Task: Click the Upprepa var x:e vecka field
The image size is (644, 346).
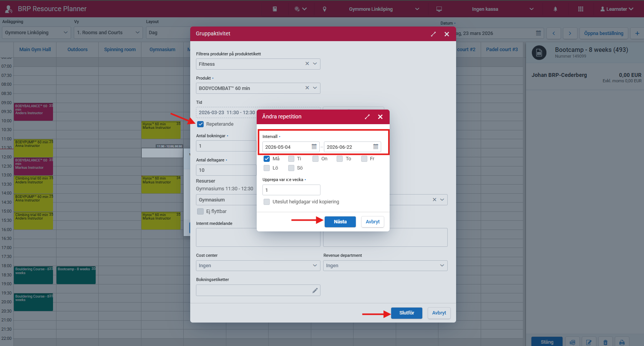Action: coord(291,190)
